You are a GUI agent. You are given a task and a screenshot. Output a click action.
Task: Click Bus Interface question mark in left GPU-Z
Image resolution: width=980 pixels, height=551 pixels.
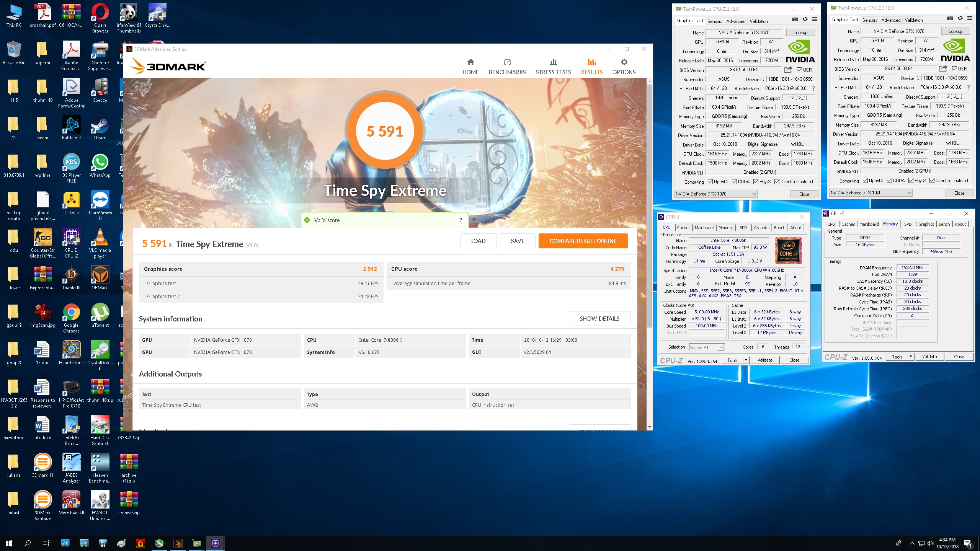click(x=813, y=88)
